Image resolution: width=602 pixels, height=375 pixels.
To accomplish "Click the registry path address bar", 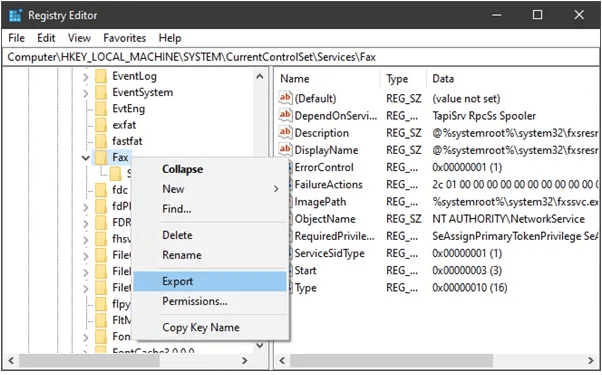I will pyautogui.click(x=301, y=57).
